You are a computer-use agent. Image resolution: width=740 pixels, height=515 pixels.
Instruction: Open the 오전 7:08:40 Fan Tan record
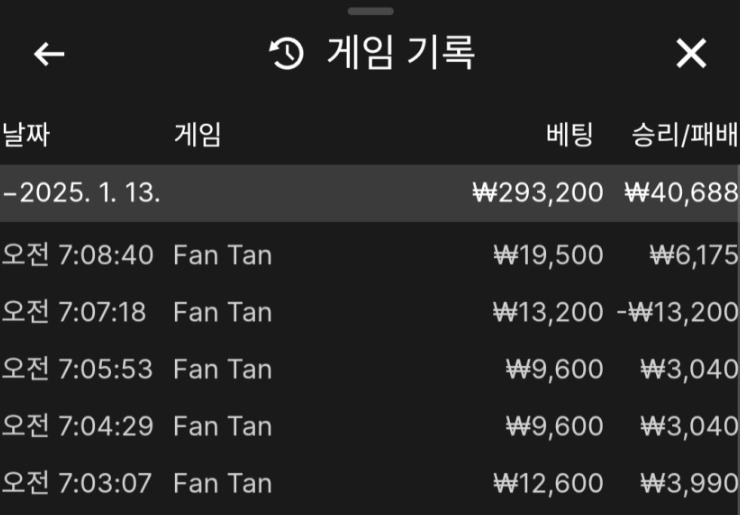[222, 255]
